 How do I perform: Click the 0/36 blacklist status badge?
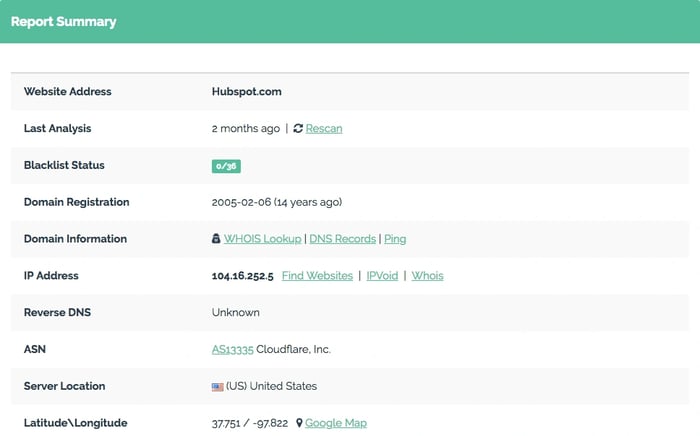pos(226,166)
